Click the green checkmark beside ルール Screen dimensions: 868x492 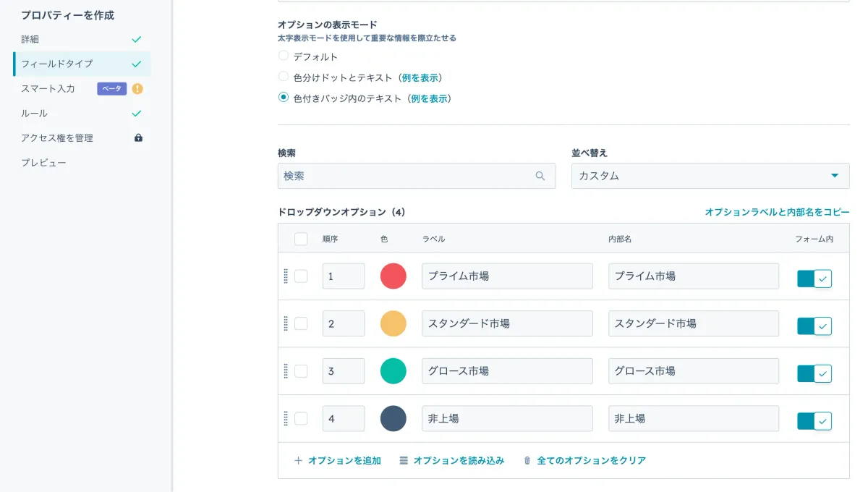137,113
